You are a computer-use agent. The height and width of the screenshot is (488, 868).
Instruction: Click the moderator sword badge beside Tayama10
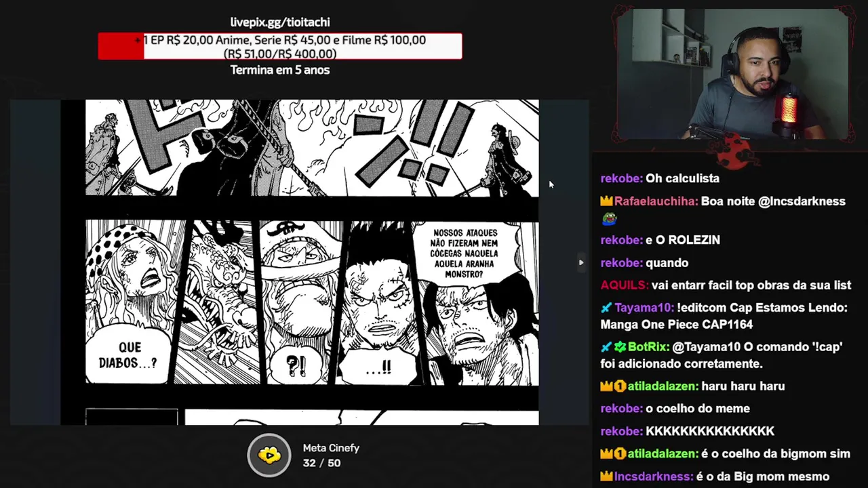point(606,308)
